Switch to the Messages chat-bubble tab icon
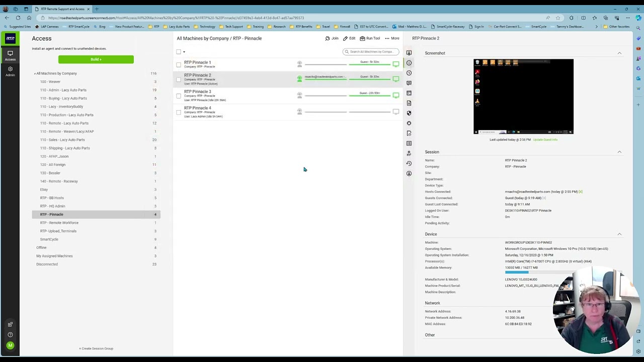The height and width of the screenshot is (362, 644). pyautogui.click(x=409, y=83)
